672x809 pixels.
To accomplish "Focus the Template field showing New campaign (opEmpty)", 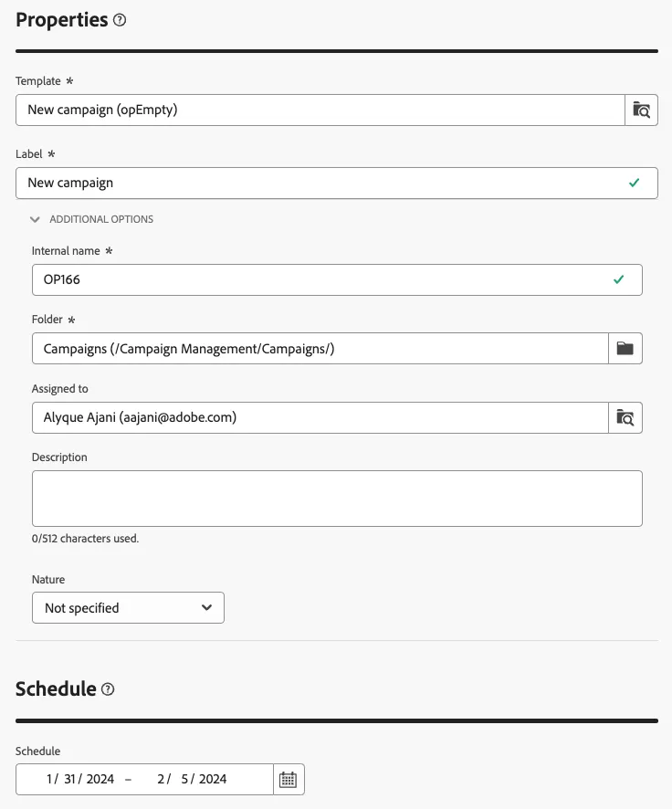I will click(x=320, y=110).
